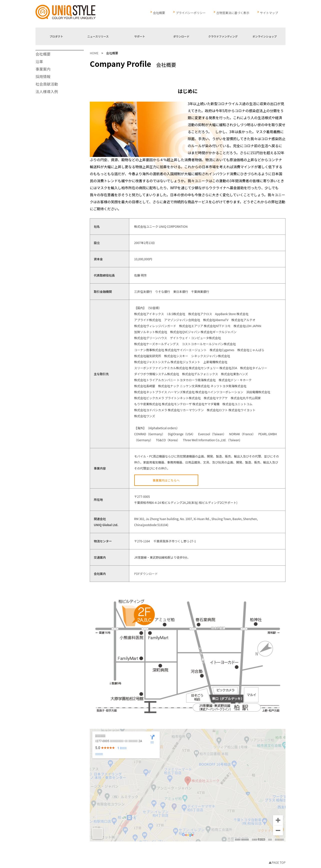This screenshot has width=321, height=868.
Task: Select サポート in main navigation
Action: [139, 36]
